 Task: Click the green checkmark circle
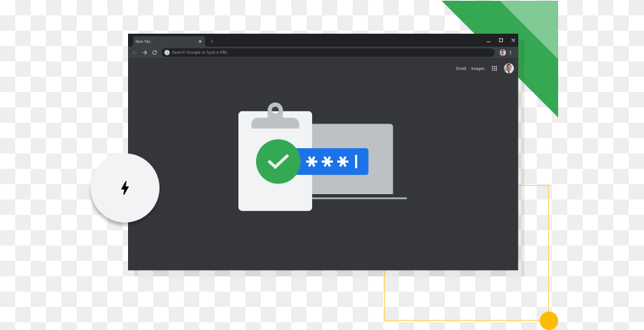click(x=278, y=161)
